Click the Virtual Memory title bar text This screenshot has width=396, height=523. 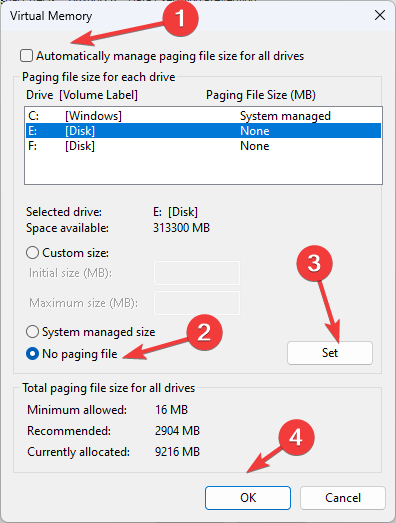(51, 16)
